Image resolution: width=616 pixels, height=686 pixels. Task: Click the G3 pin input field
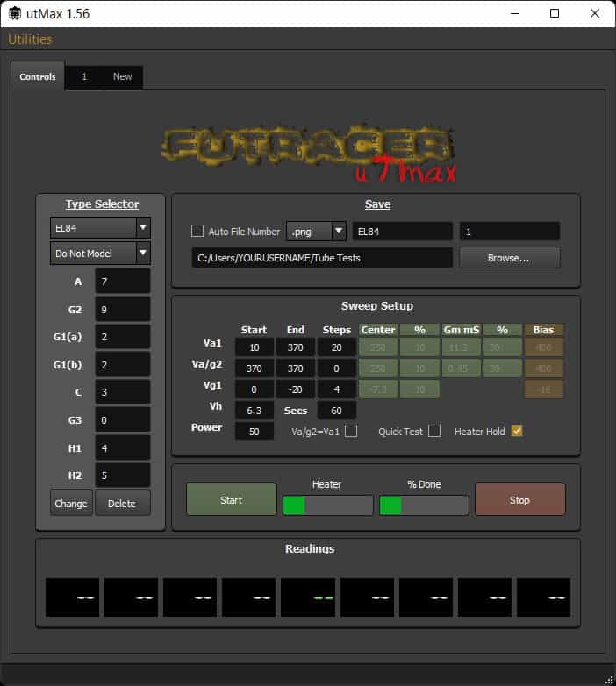[123, 420]
